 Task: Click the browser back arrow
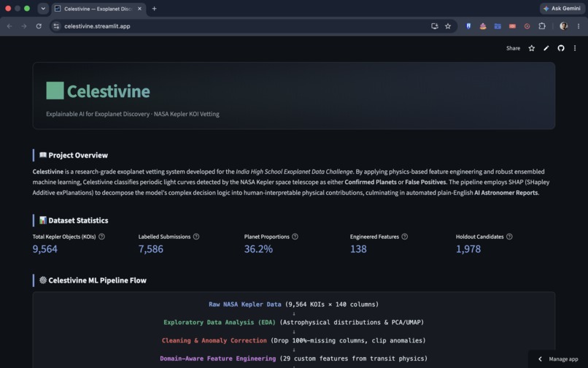[9, 26]
